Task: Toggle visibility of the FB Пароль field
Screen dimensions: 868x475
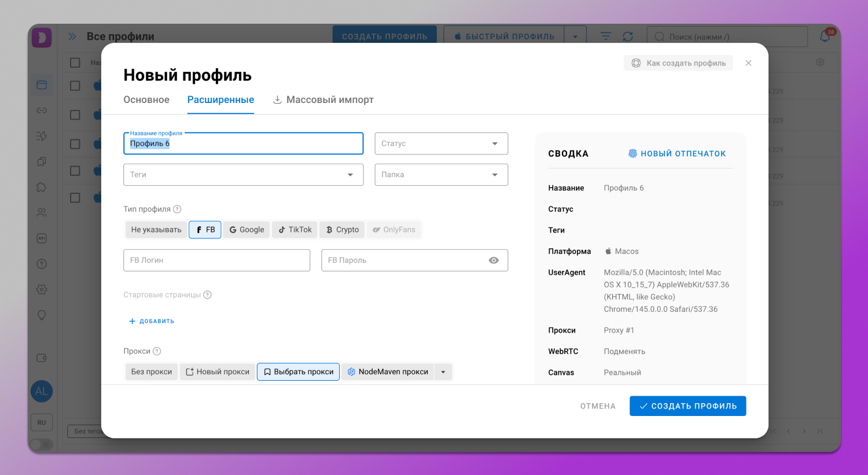Action: click(x=494, y=260)
